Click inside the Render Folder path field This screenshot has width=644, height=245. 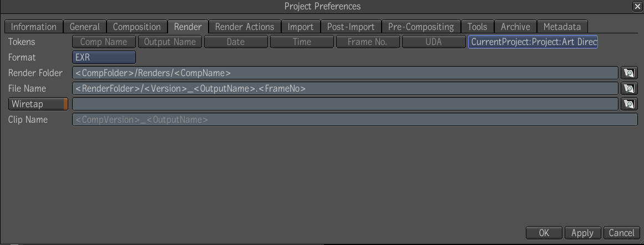point(345,73)
